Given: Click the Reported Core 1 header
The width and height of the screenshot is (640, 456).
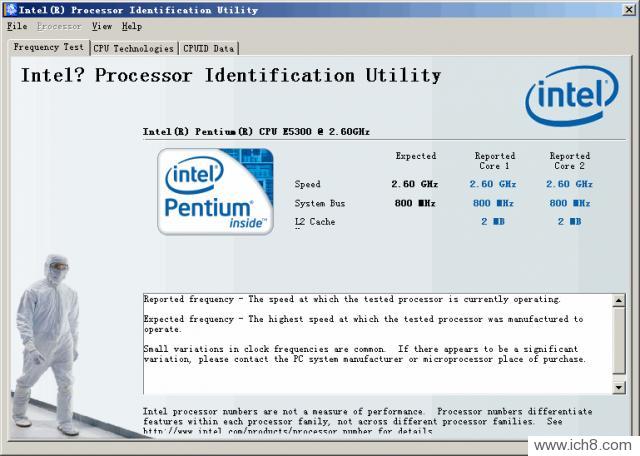Looking at the screenshot, I should [x=494, y=161].
